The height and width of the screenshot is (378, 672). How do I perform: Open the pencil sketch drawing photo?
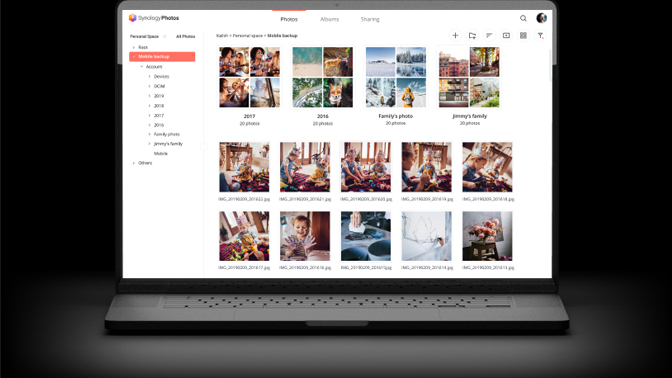[426, 236]
